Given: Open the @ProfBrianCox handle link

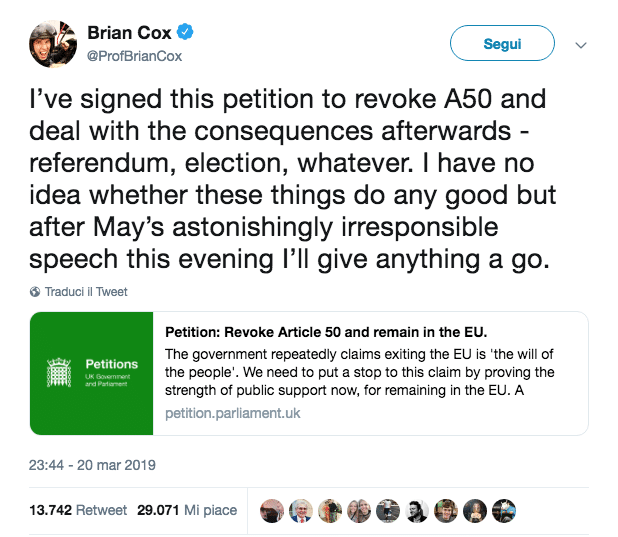Looking at the screenshot, I should click(141, 55).
